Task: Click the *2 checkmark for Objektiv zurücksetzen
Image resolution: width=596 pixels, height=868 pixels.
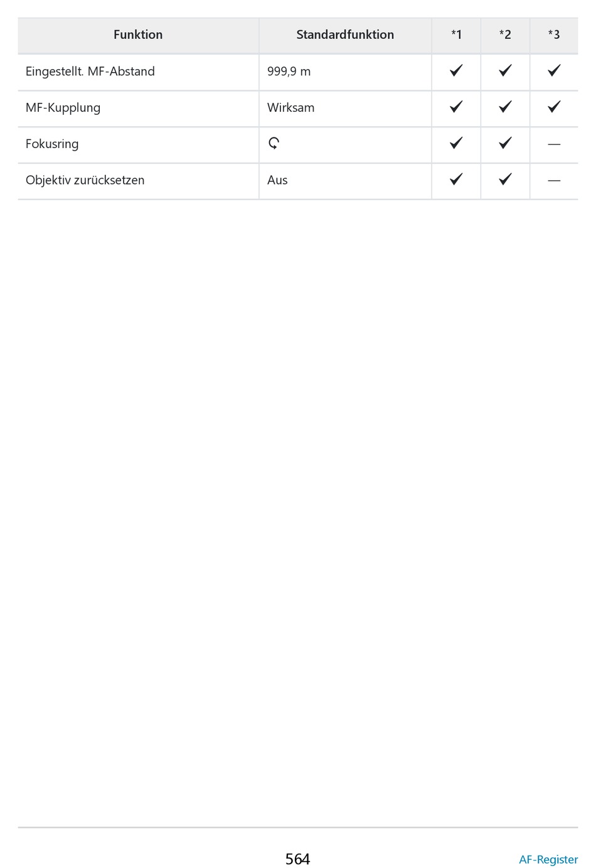Action: point(505,180)
